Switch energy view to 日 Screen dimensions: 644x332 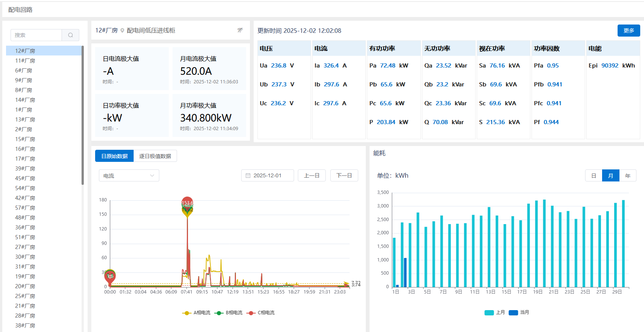pos(593,176)
